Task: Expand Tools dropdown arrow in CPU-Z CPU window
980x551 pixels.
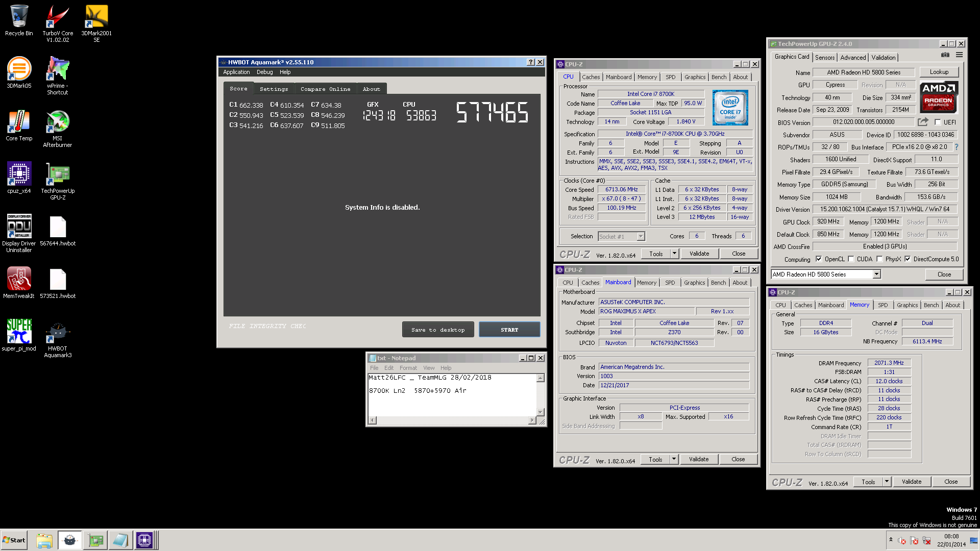Action: click(x=674, y=254)
